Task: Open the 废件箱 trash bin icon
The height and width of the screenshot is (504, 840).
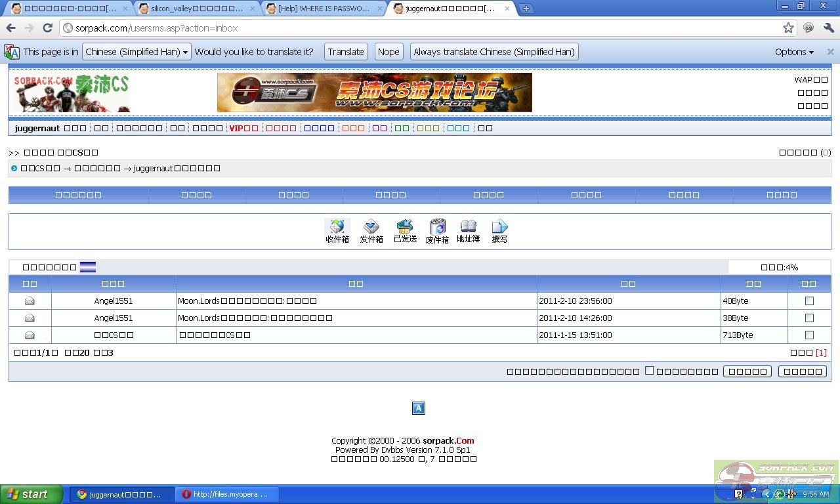Action: pyautogui.click(x=437, y=231)
